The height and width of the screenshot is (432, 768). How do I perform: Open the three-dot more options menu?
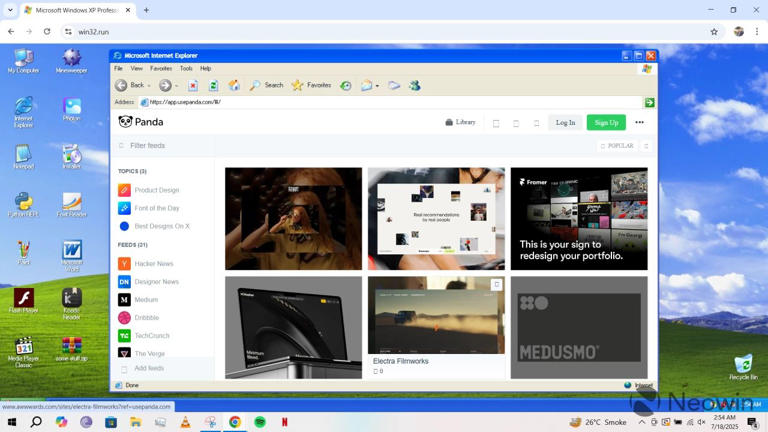click(x=639, y=122)
